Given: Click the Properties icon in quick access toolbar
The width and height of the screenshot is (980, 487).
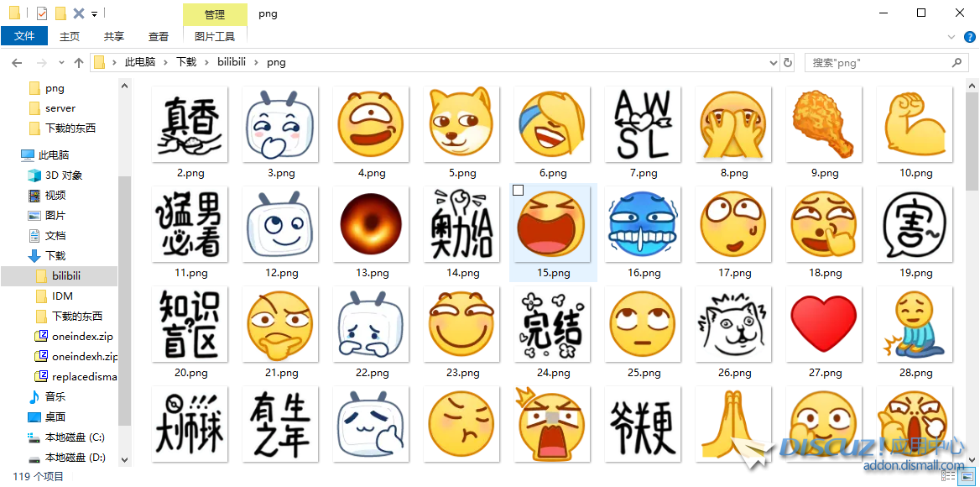Looking at the screenshot, I should pos(42,13).
